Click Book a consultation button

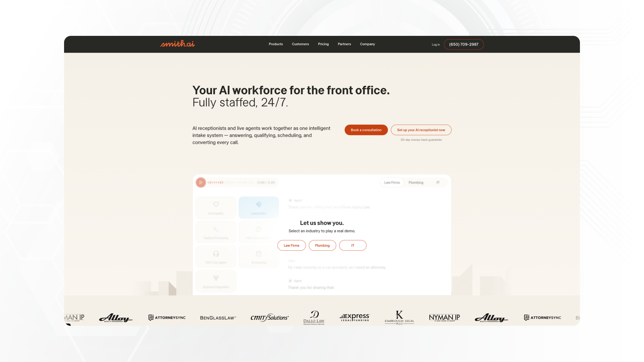click(x=366, y=130)
